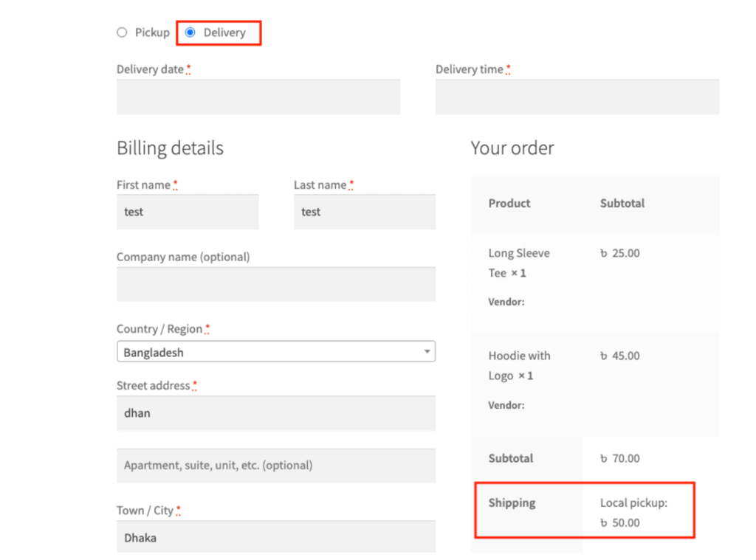Click the Street address label
This screenshot has width=756, height=560.
154,386
